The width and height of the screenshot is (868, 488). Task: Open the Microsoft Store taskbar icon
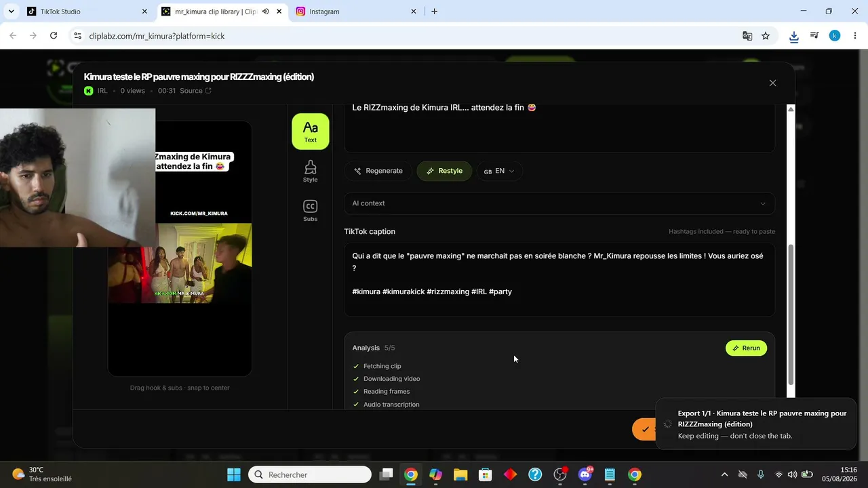tap(486, 474)
